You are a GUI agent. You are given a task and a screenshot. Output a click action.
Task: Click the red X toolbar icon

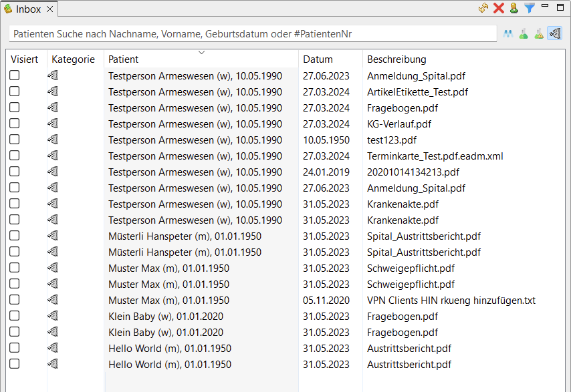tap(499, 8)
